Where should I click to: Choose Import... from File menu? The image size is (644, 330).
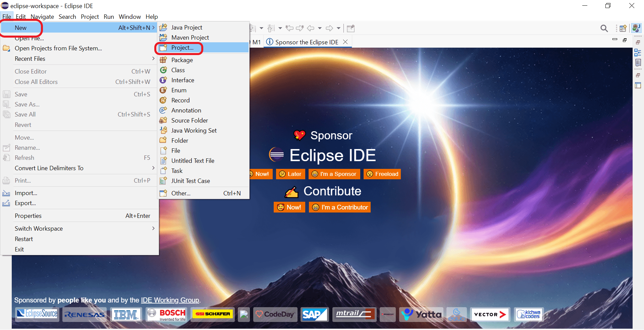(x=80, y=193)
